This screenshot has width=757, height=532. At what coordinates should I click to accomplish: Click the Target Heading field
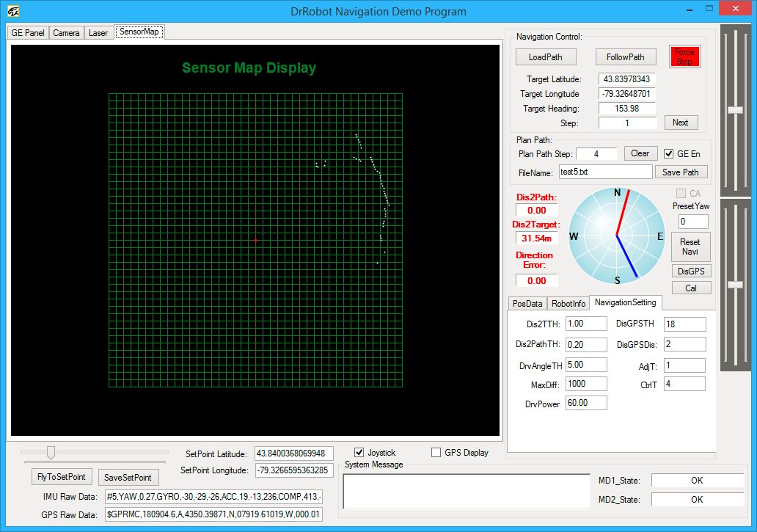[626, 109]
